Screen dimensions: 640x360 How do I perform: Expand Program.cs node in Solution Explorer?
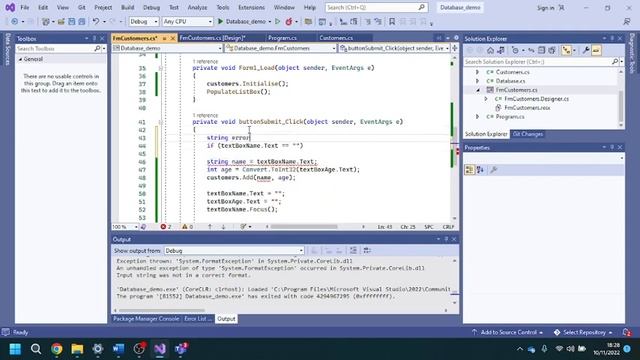(477, 117)
